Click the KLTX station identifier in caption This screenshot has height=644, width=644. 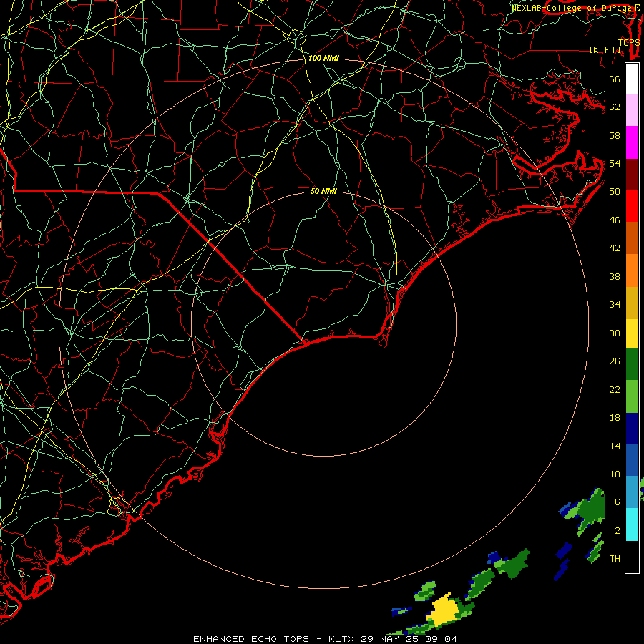tap(342, 639)
